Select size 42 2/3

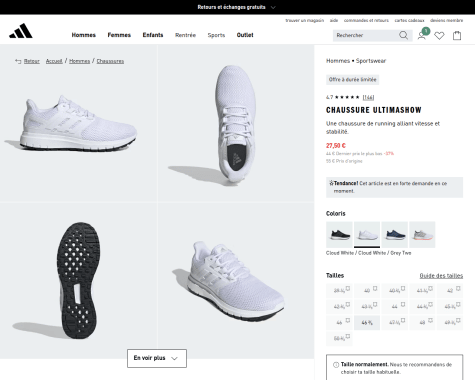coord(339,306)
